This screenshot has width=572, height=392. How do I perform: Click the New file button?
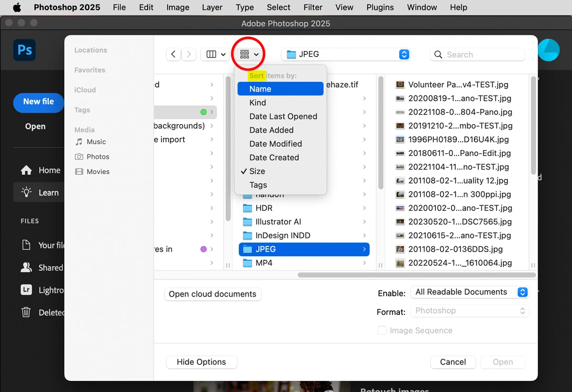39,102
